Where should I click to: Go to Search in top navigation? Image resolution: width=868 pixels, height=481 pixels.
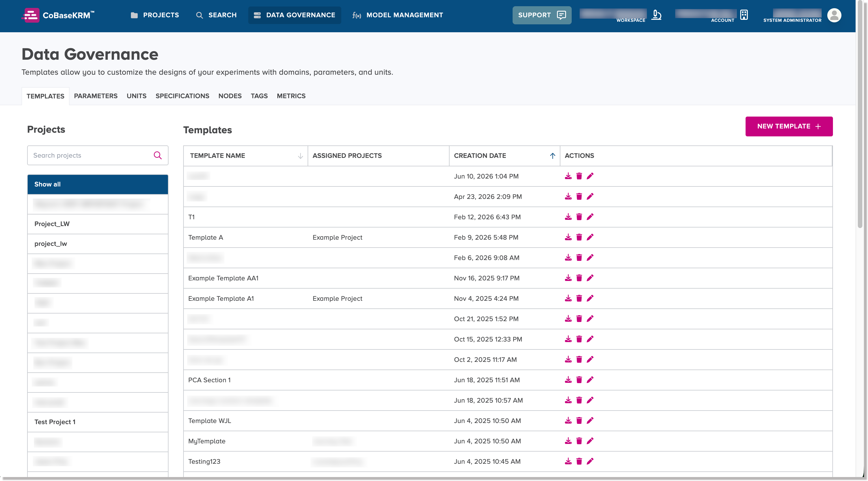click(x=216, y=15)
